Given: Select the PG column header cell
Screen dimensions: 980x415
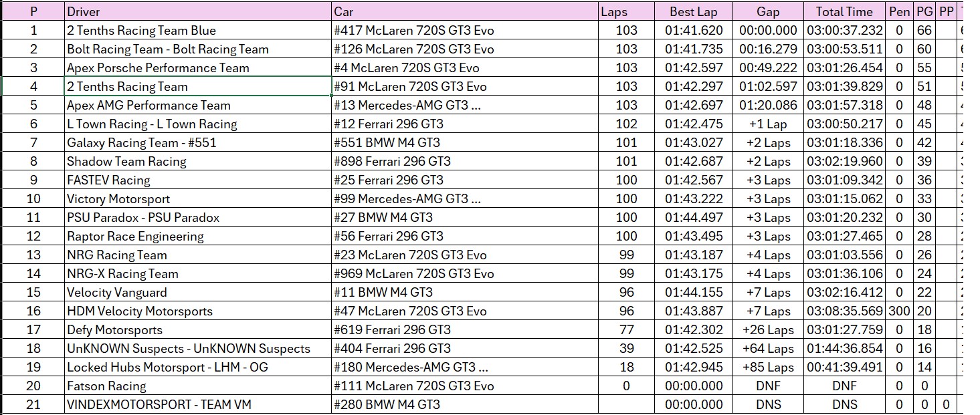Looking at the screenshot, I should point(924,11).
